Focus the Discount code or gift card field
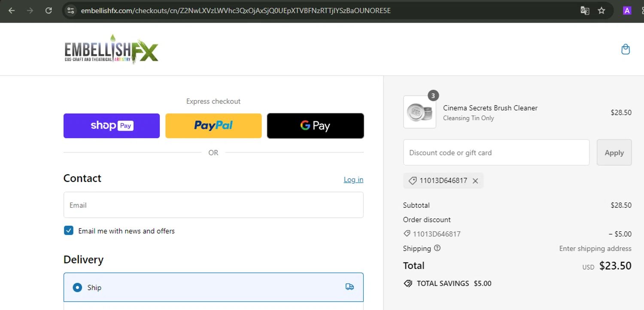 coord(496,152)
